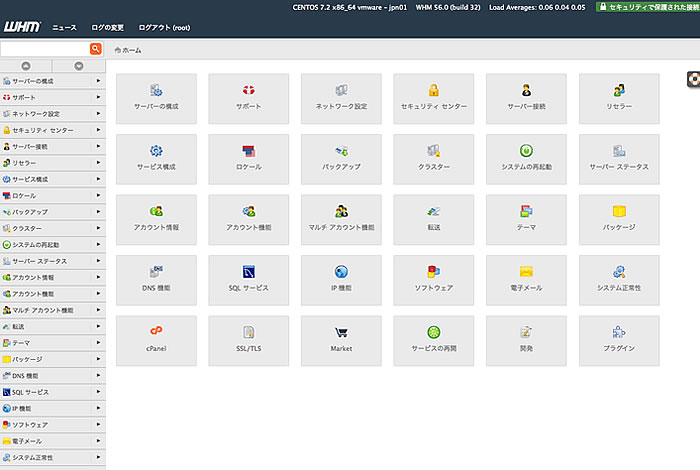Select the 電子メール envelope tile
This screenshot has height=470, width=700.
[x=526, y=279]
